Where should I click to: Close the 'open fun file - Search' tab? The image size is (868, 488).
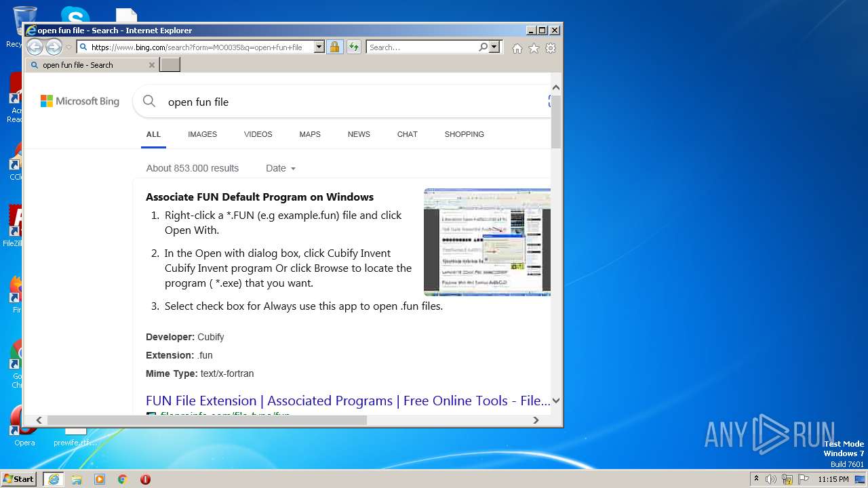(151, 65)
